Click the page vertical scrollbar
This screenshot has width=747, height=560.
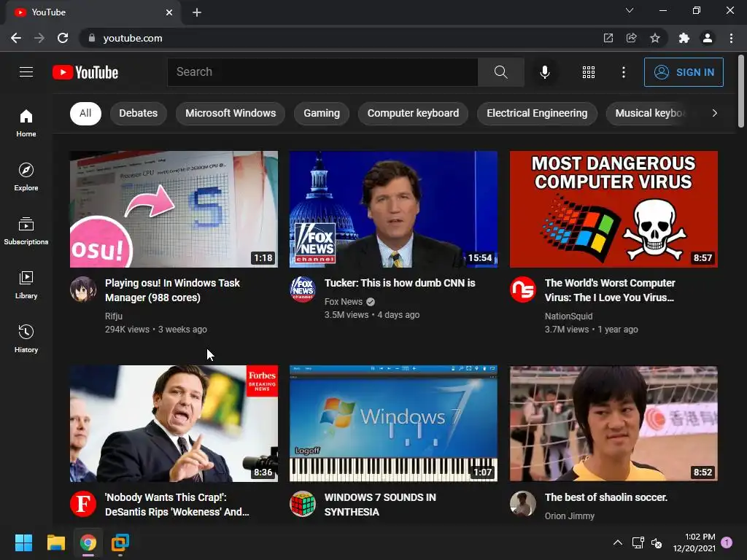click(x=741, y=91)
